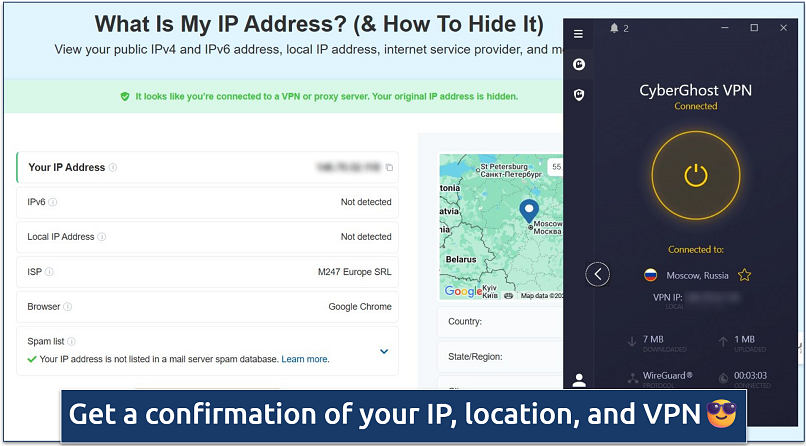Click the Google logo on the map
This screenshot has height=446, width=806.
(x=461, y=292)
